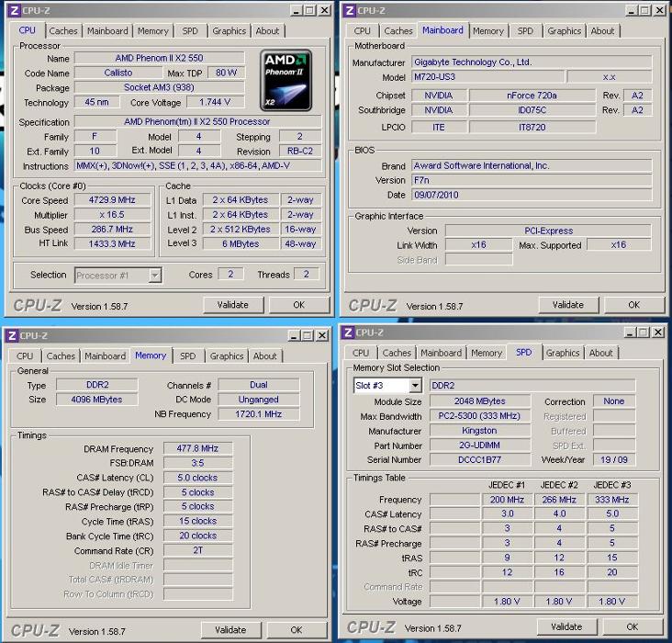This screenshot has height=643, width=672.
Task: Click the CPU-Z icon in SPD window title bar
Action: point(348,333)
